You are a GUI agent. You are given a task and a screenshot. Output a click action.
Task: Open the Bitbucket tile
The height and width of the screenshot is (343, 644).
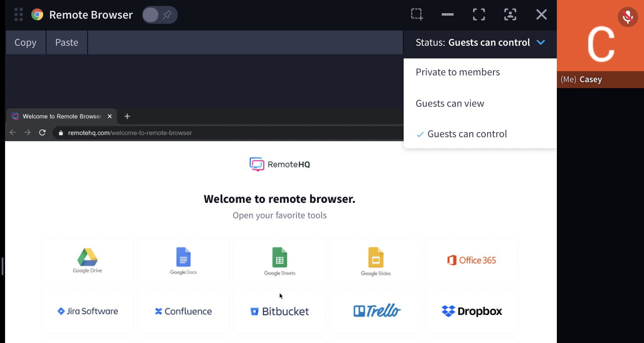point(280,311)
